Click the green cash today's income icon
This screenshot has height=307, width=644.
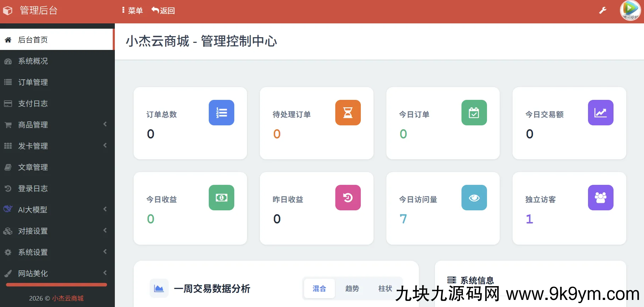click(222, 198)
